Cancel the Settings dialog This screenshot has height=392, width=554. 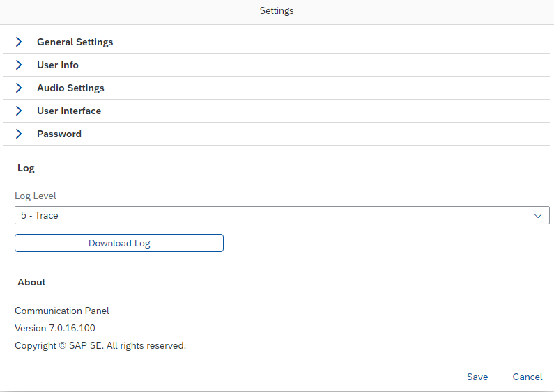pyautogui.click(x=527, y=377)
